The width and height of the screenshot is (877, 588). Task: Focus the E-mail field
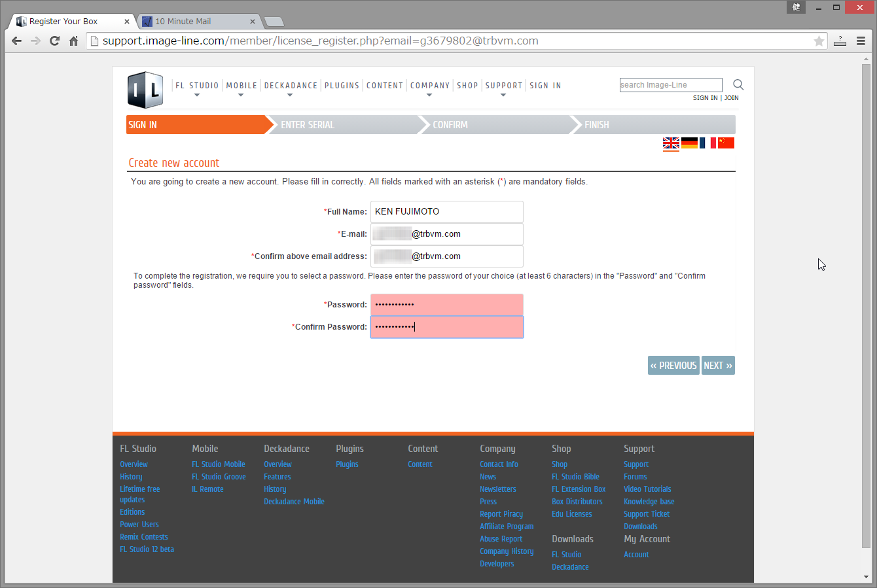[x=447, y=234]
